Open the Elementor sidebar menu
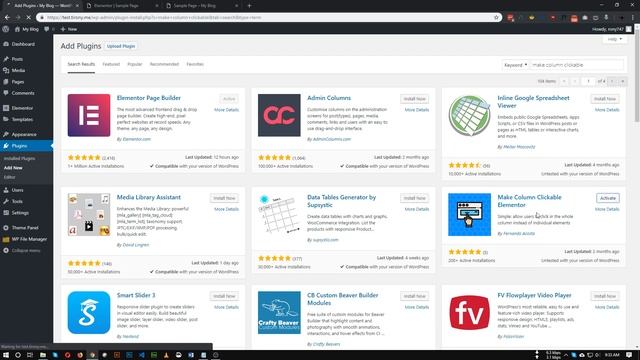 pyautogui.click(x=22, y=108)
